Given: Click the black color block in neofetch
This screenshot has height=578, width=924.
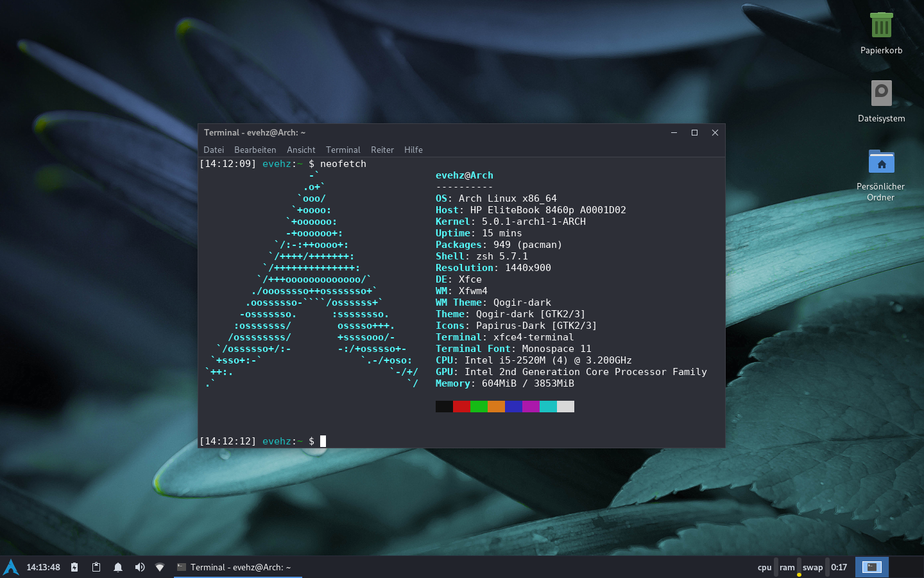Looking at the screenshot, I should tap(444, 407).
